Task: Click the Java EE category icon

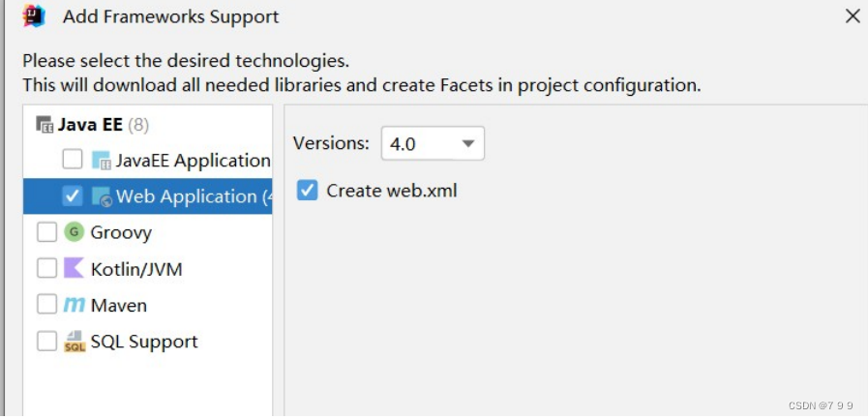Action: pos(45,125)
